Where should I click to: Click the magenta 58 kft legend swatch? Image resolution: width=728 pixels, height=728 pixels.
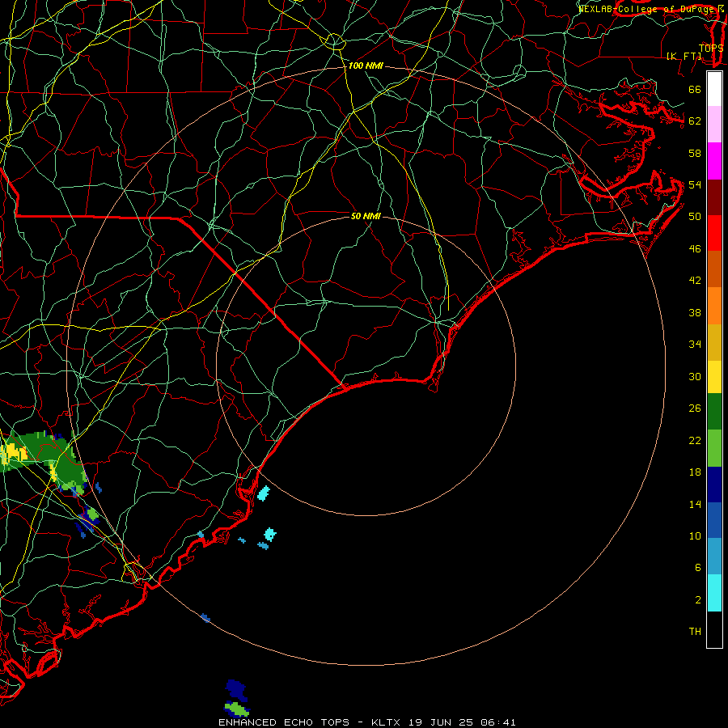[x=714, y=161]
